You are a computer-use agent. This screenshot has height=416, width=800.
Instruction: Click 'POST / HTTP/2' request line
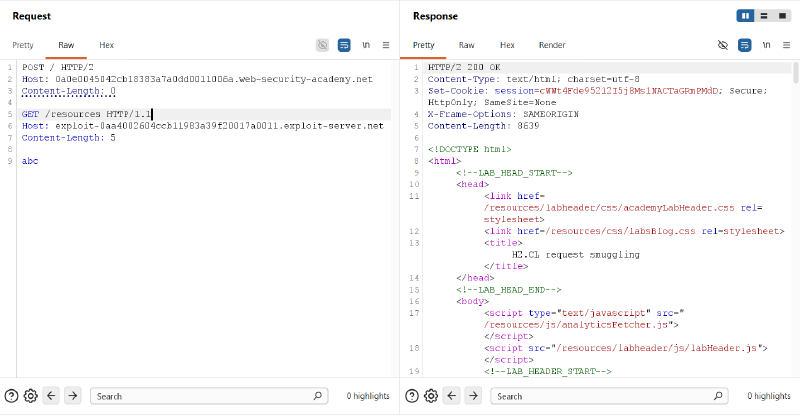(x=58, y=67)
